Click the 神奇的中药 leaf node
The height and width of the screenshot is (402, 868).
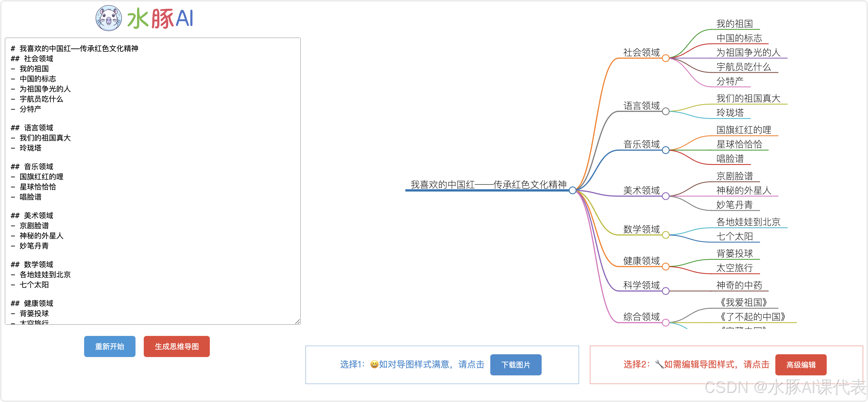(739, 285)
